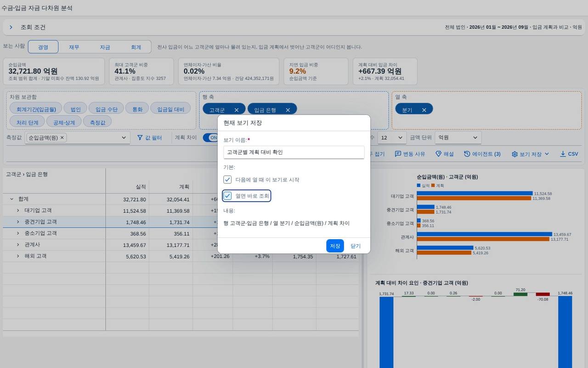
Task: Expand the 관계사 row
Action: point(18,245)
